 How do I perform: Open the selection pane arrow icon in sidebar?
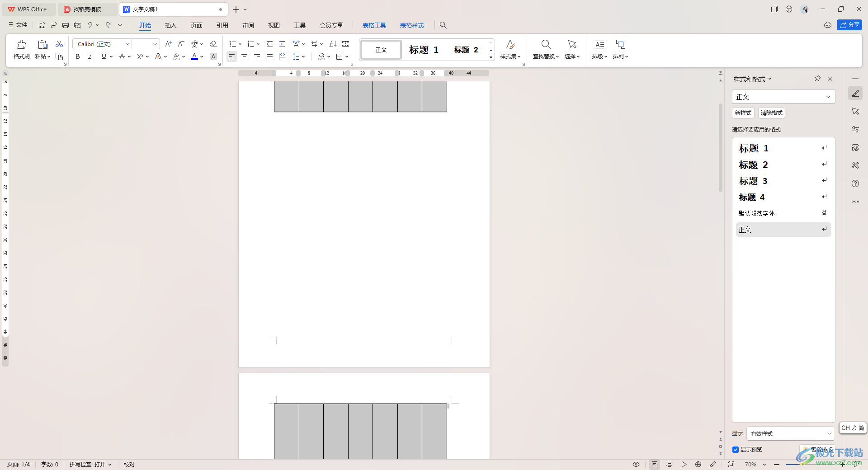pyautogui.click(x=855, y=111)
